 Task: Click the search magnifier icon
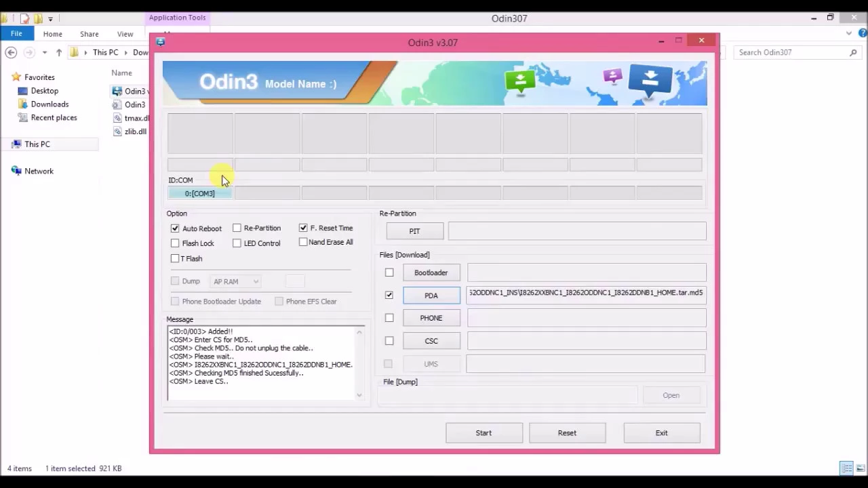[853, 52]
